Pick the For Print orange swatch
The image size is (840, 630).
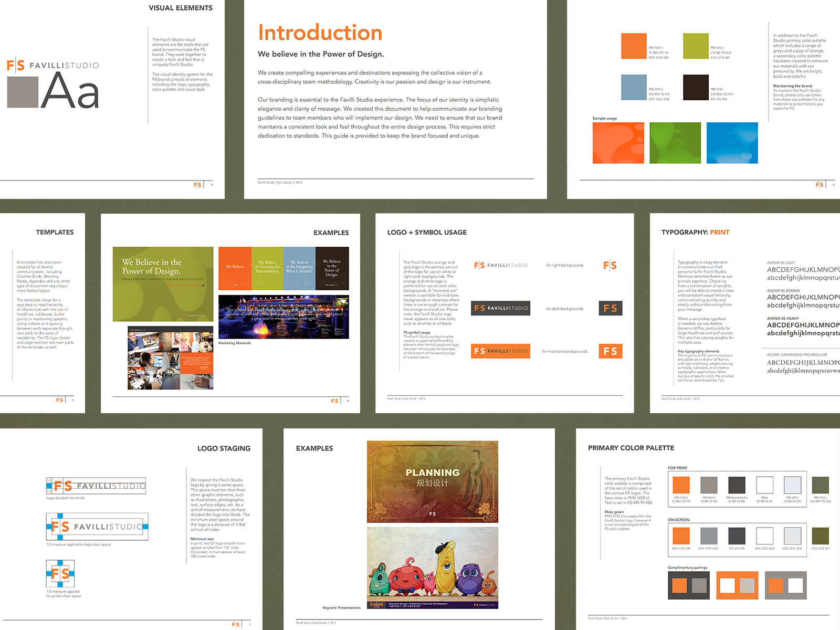(x=681, y=485)
